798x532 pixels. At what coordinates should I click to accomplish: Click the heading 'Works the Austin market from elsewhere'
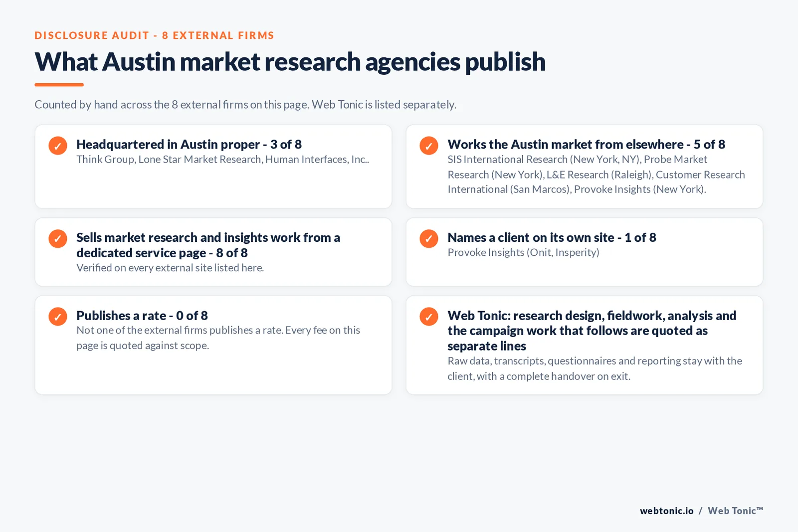tap(587, 145)
